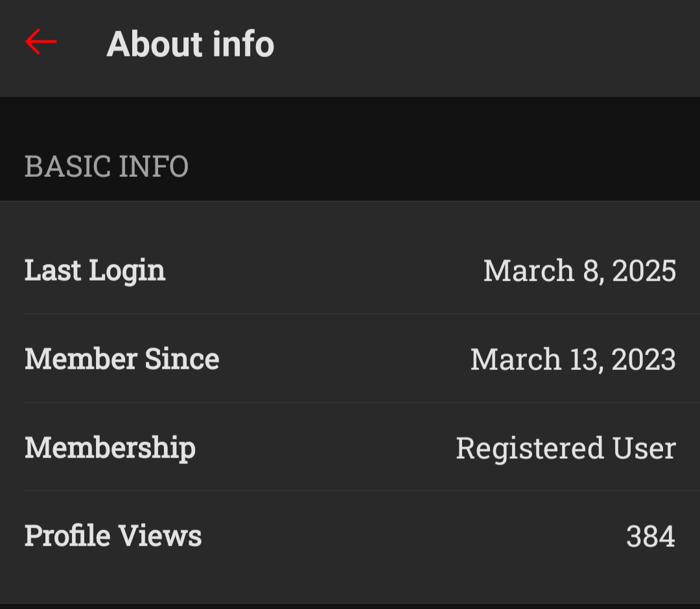Select the BASIC INFO section header
Image resolution: width=700 pixels, height=609 pixels.
pyautogui.click(x=106, y=167)
